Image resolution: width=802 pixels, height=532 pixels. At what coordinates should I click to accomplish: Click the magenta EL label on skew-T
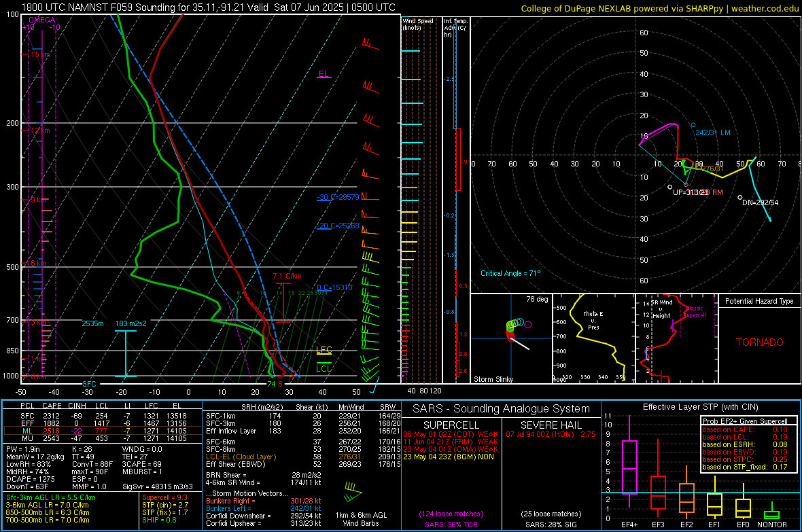coord(324,73)
